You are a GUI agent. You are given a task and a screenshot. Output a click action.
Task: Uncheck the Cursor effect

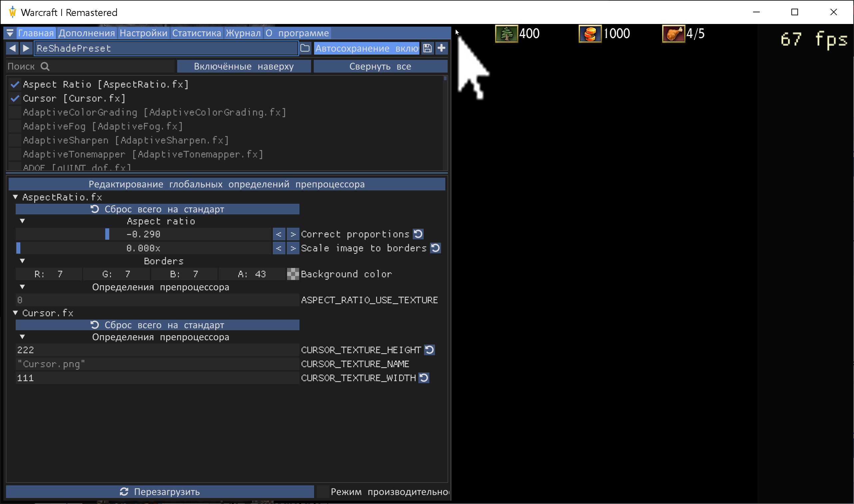15,99
